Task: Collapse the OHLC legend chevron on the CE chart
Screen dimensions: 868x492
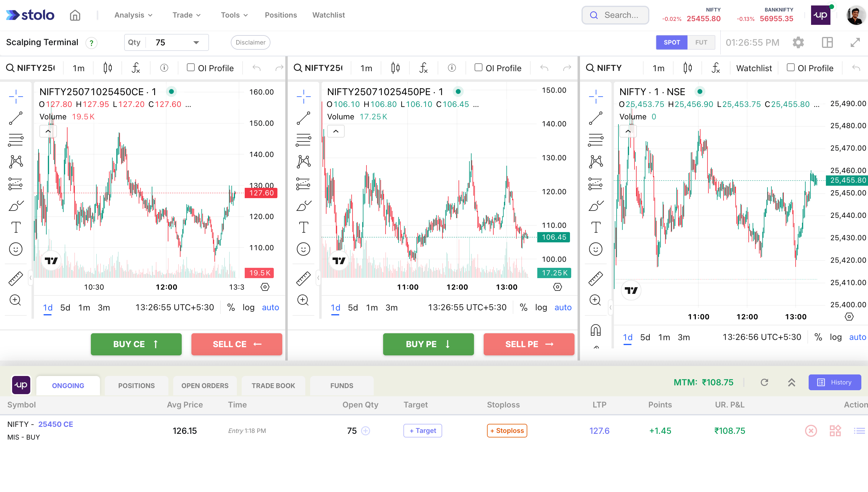Action: coord(48,131)
